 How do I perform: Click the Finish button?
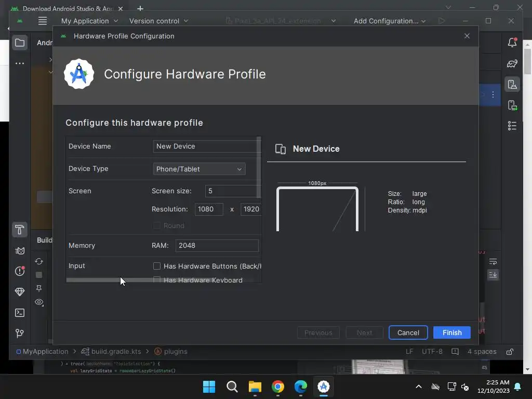(452, 332)
